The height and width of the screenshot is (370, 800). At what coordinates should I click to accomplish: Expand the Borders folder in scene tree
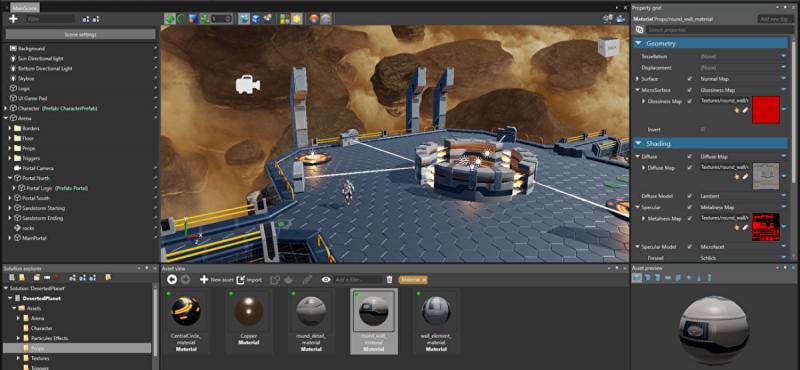(10, 128)
